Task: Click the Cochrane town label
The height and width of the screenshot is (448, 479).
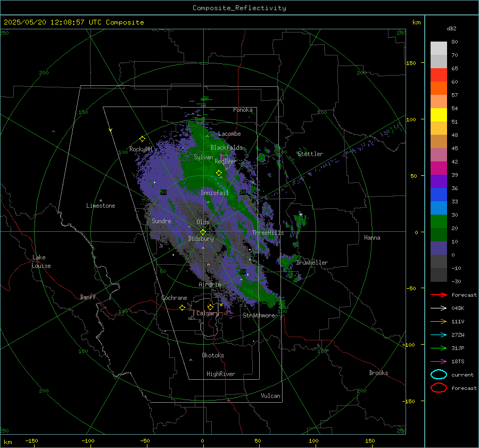Action: pos(174,298)
